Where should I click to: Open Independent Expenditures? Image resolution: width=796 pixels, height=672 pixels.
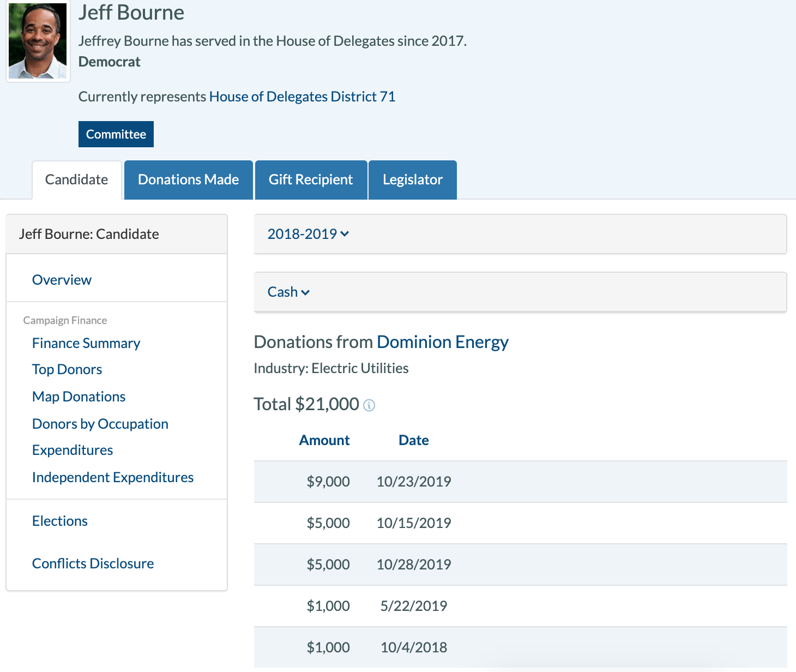[x=113, y=477]
